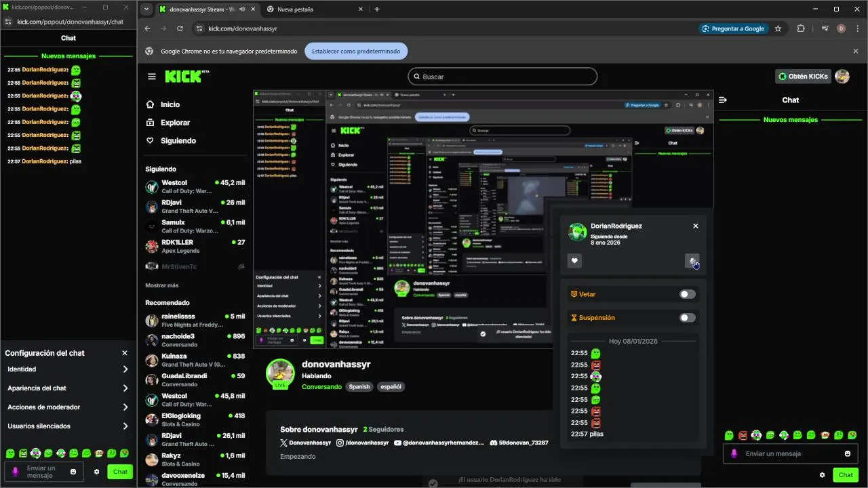868x488 pixels.
Task: Switch to the Nueva pestaña tab
Action: click(314, 9)
